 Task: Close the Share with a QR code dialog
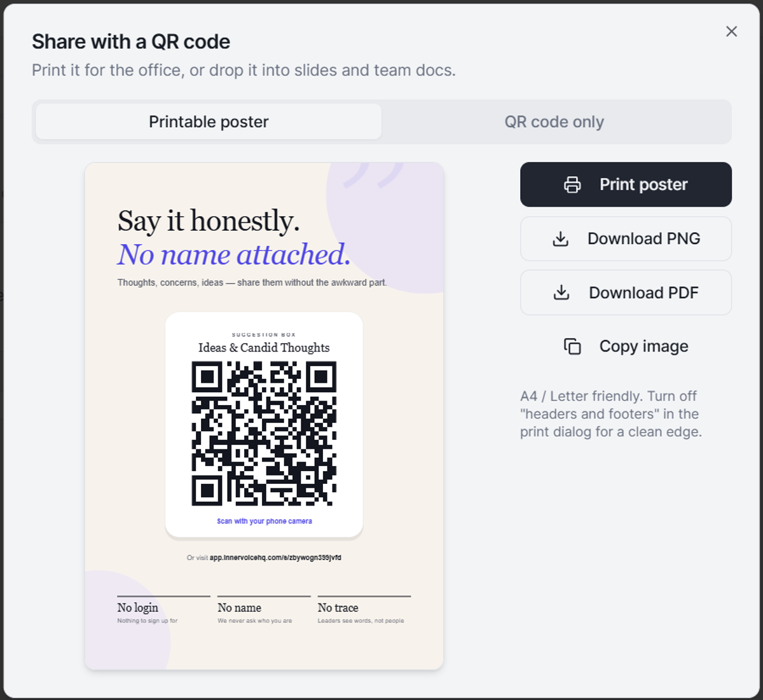point(732,31)
